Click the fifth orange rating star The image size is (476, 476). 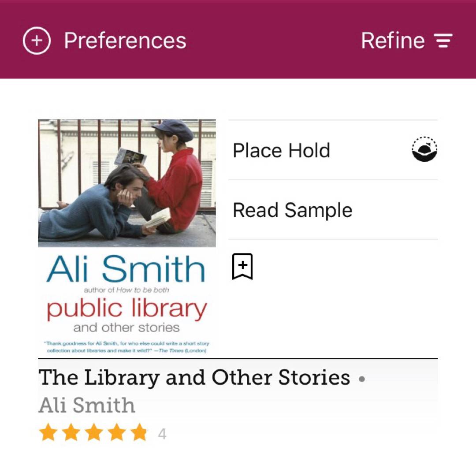click(x=139, y=433)
